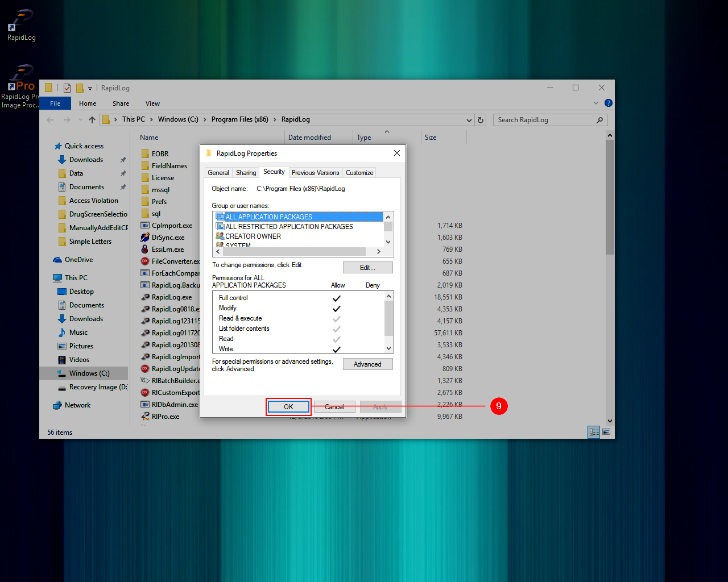Select Windows (C:) in navigation pane
The height and width of the screenshot is (582, 728).
pos(84,373)
